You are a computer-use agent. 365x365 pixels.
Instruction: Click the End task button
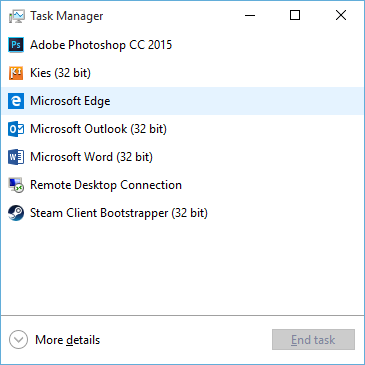pos(313,340)
